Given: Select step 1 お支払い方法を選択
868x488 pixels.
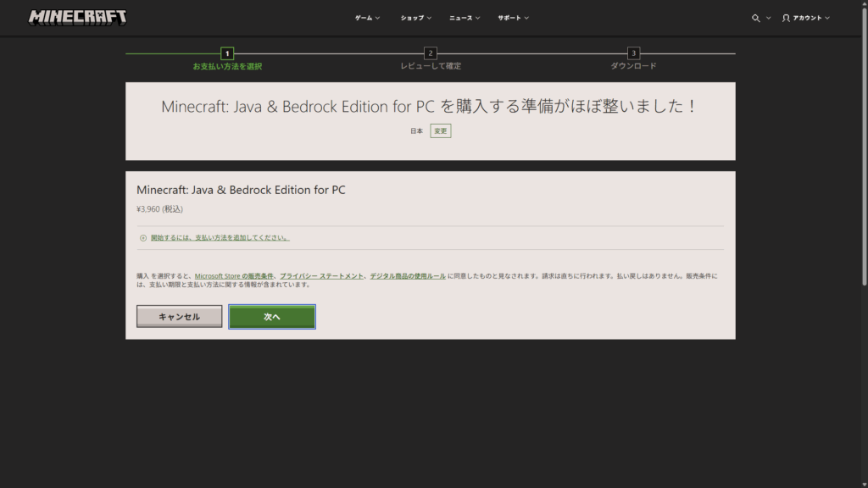Looking at the screenshot, I should [x=227, y=59].
